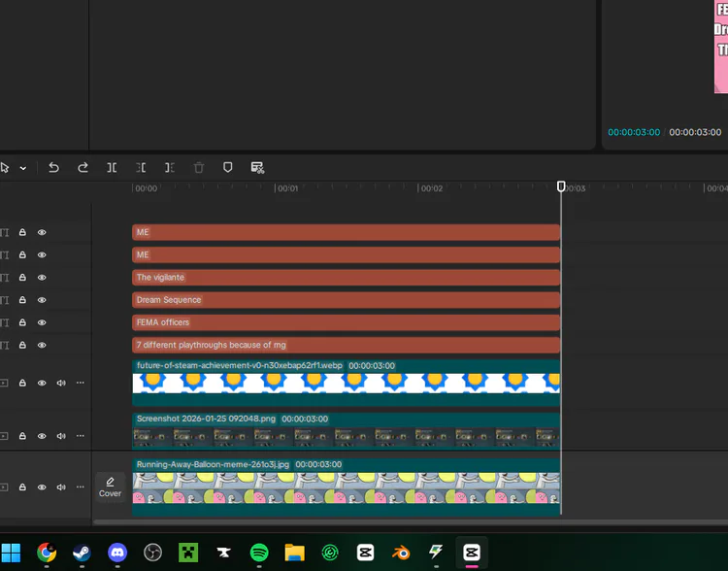Click the playhead marker at 00:03

561,186
